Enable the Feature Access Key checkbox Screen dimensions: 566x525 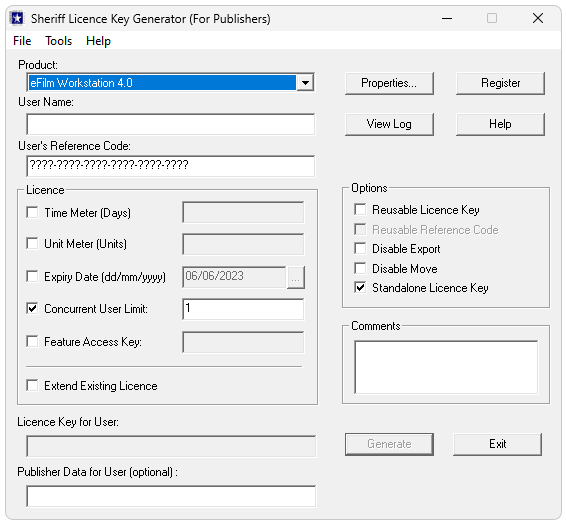[x=32, y=342]
